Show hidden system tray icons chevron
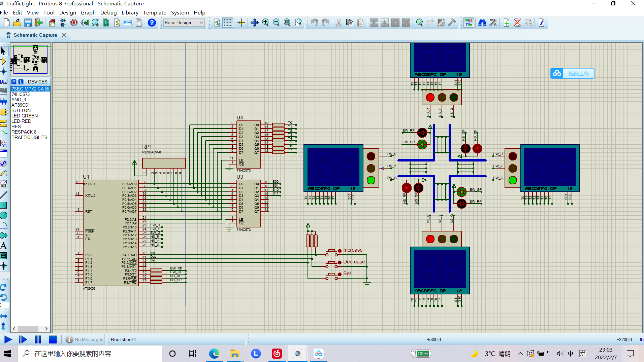 tap(520, 354)
